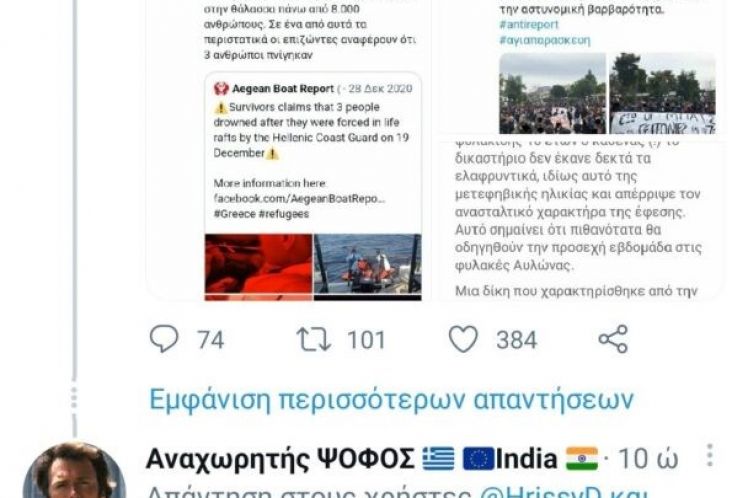Click the retweet count 101
The width and height of the screenshot is (748, 498).
pyautogui.click(x=366, y=340)
